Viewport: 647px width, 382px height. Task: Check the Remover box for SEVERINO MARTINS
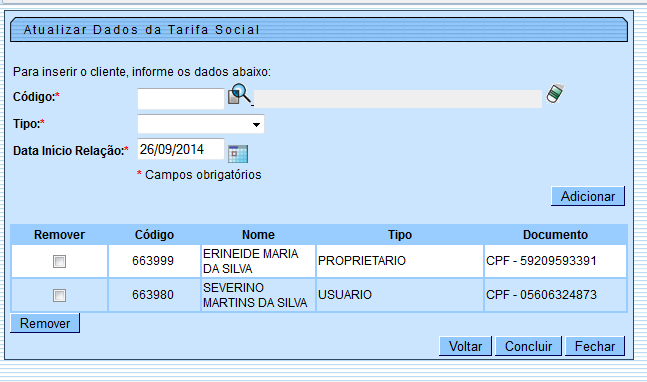pos(59,295)
